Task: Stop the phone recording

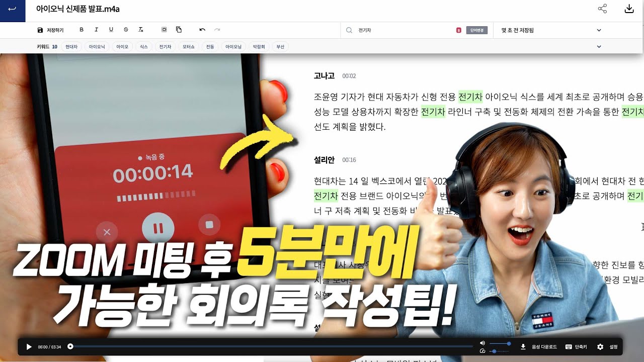Action: pos(210,226)
